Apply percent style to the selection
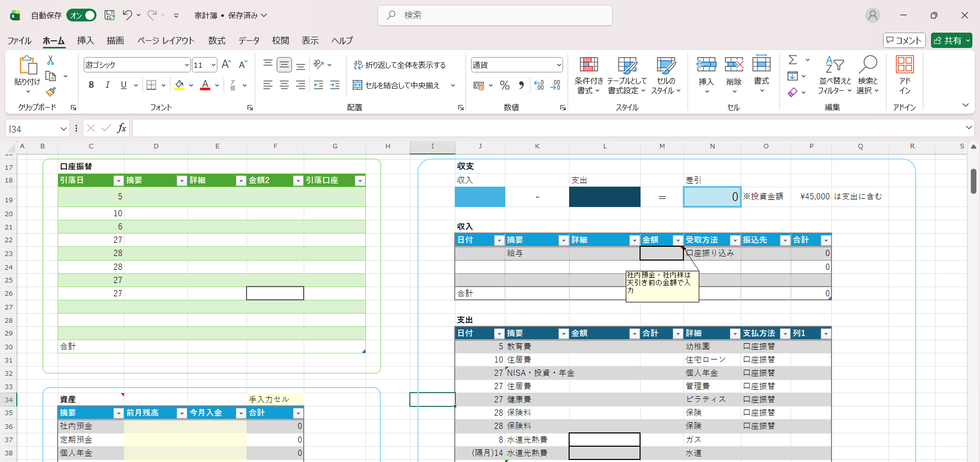The width and height of the screenshot is (980, 462). click(505, 85)
